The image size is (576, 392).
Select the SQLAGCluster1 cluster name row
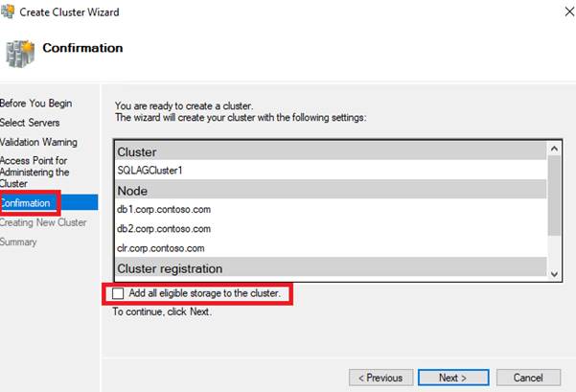[x=331, y=171]
